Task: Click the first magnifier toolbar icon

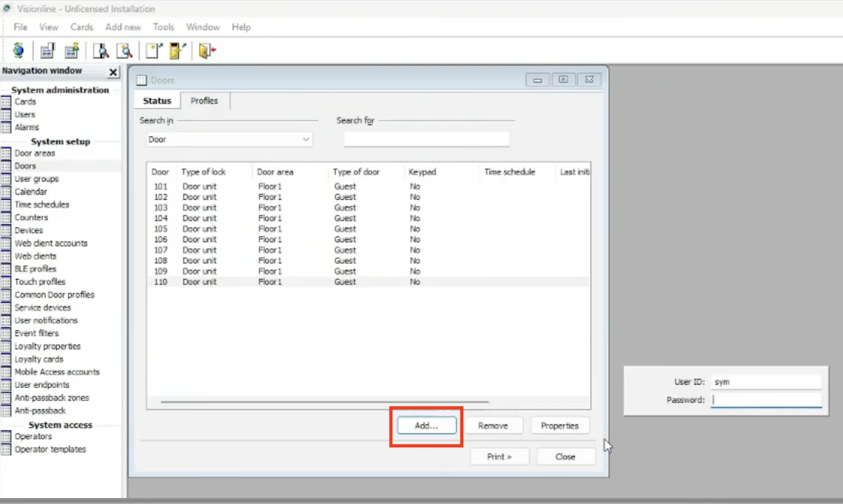Action: (101, 51)
